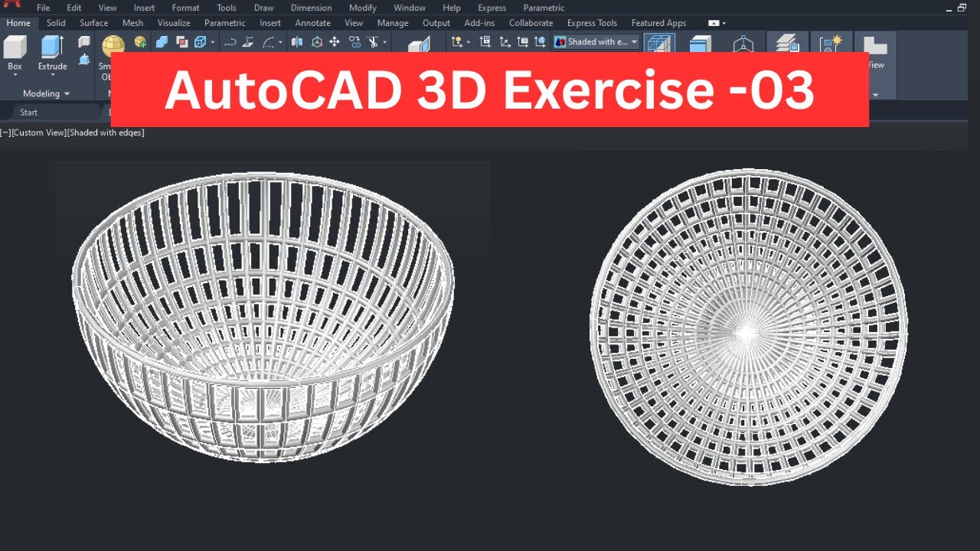Click the Section Plane icon
Image resolution: width=980 pixels, height=551 pixels.
click(420, 44)
